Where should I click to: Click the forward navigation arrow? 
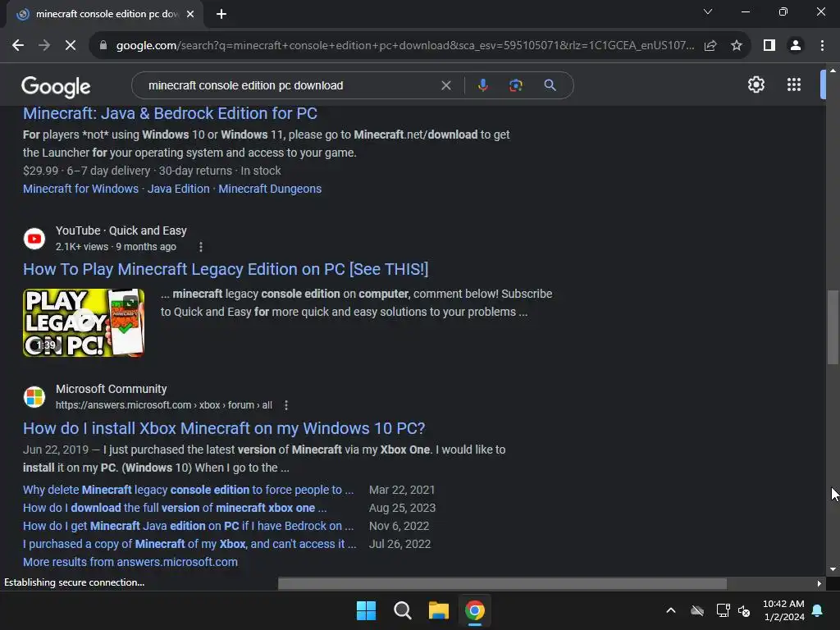tap(44, 46)
